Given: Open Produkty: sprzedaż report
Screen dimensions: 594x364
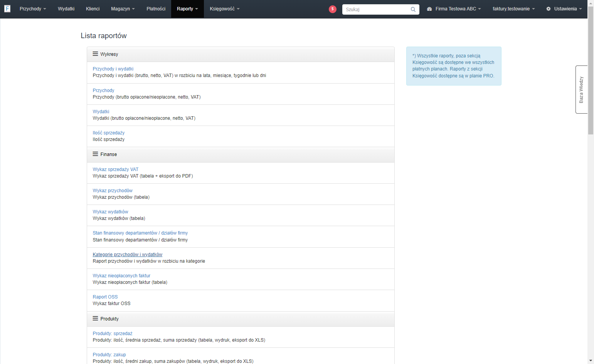Looking at the screenshot, I should 113,334.
